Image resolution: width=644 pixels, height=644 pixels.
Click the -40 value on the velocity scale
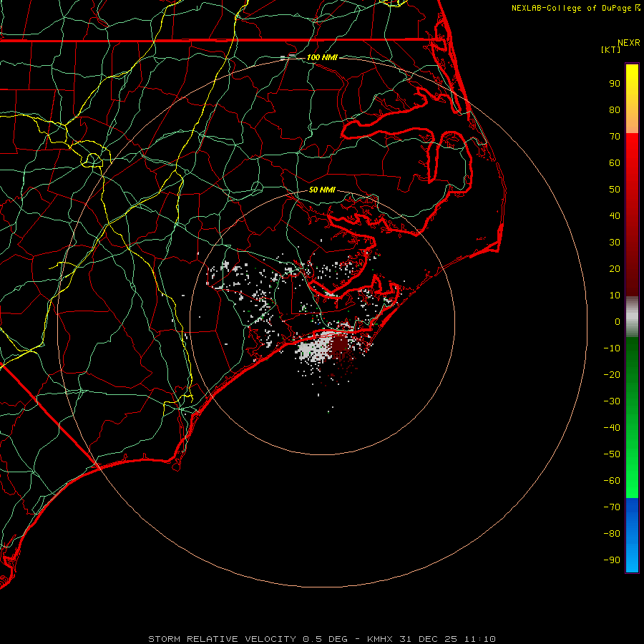[x=612, y=428]
